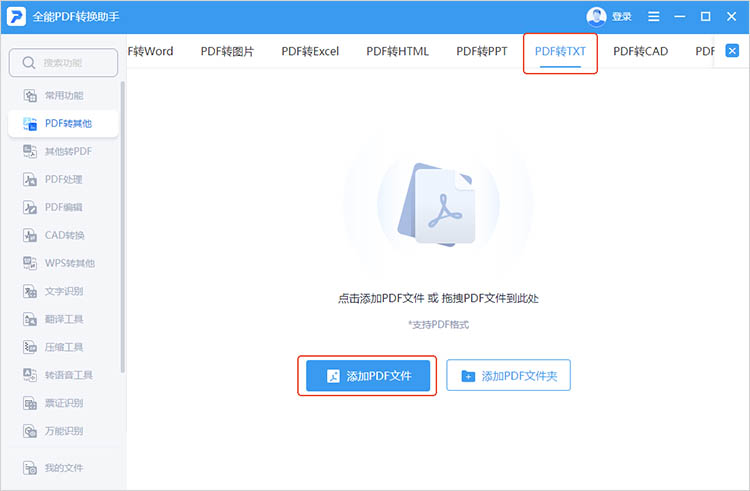750x491 pixels.
Task: Select the WPS转其他 sidebar icon
Action: pyautogui.click(x=30, y=263)
